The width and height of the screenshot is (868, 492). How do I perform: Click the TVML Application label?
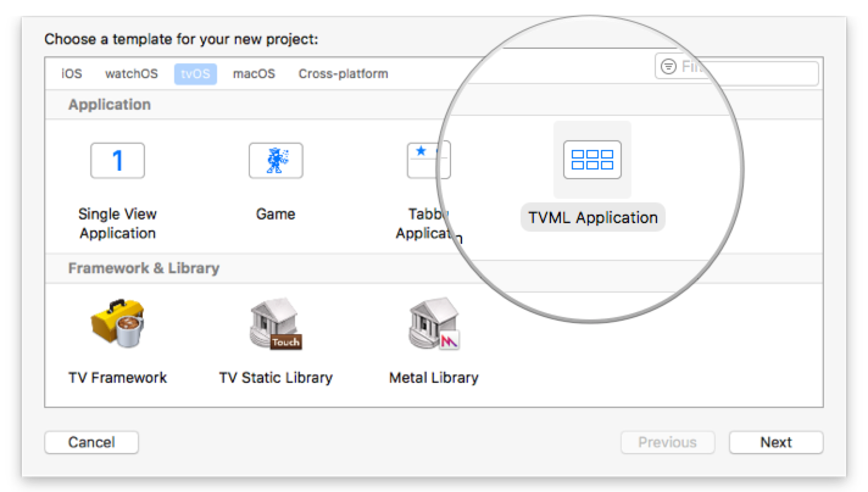coord(593,218)
